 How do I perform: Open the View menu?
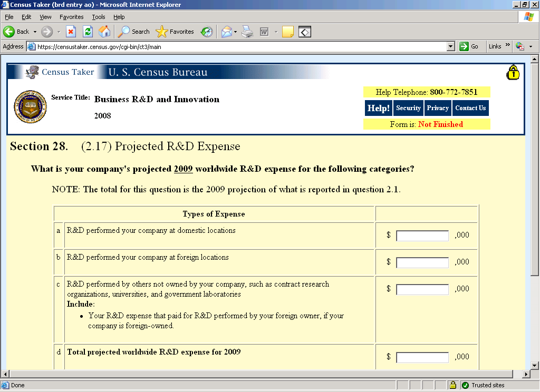[45, 17]
